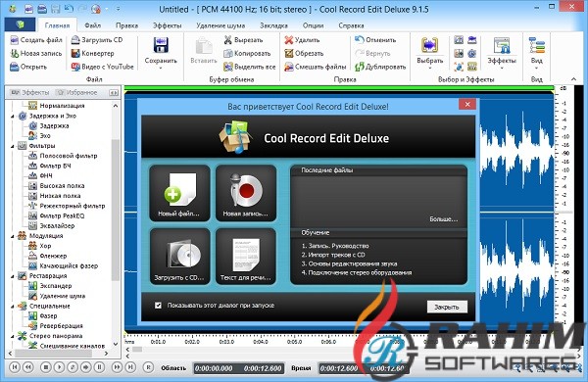Click the Новая запись microphone tile
The width and height of the screenshot is (588, 382).
(246, 193)
